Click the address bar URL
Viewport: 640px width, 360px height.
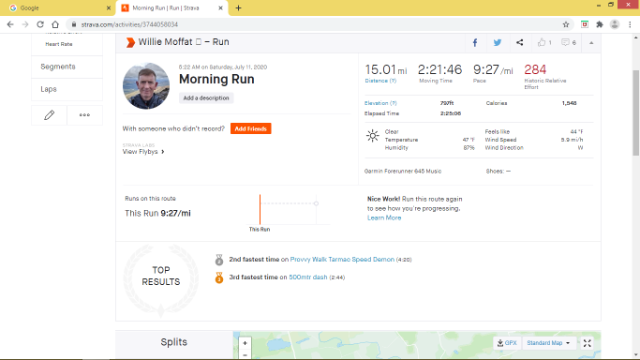click(x=129, y=24)
